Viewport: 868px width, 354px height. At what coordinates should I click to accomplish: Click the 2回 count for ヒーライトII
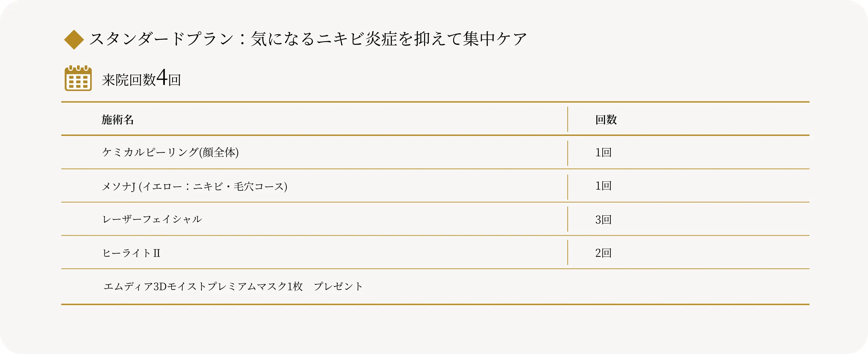click(x=603, y=253)
